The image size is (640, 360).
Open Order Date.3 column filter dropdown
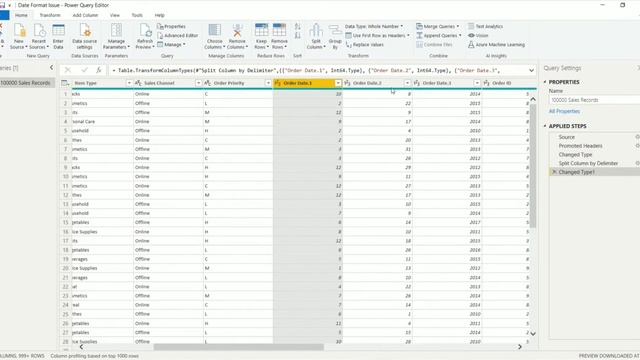pos(477,83)
